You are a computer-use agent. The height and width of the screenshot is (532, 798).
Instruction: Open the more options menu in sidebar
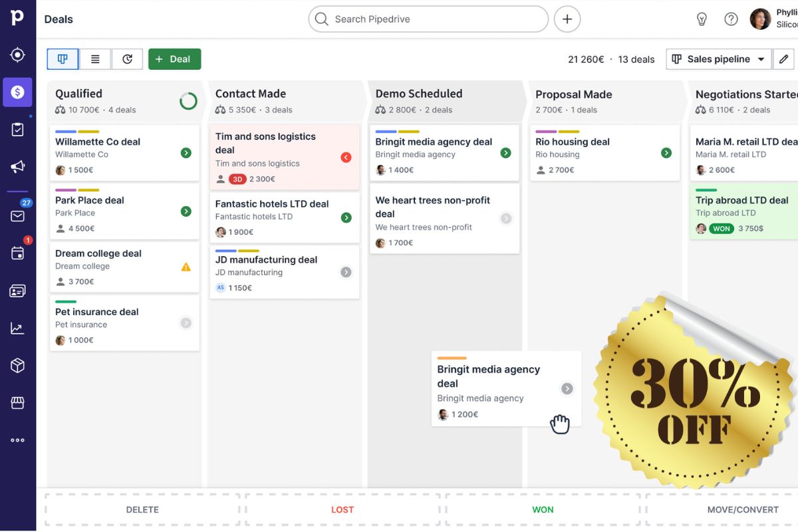click(x=17, y=439)
